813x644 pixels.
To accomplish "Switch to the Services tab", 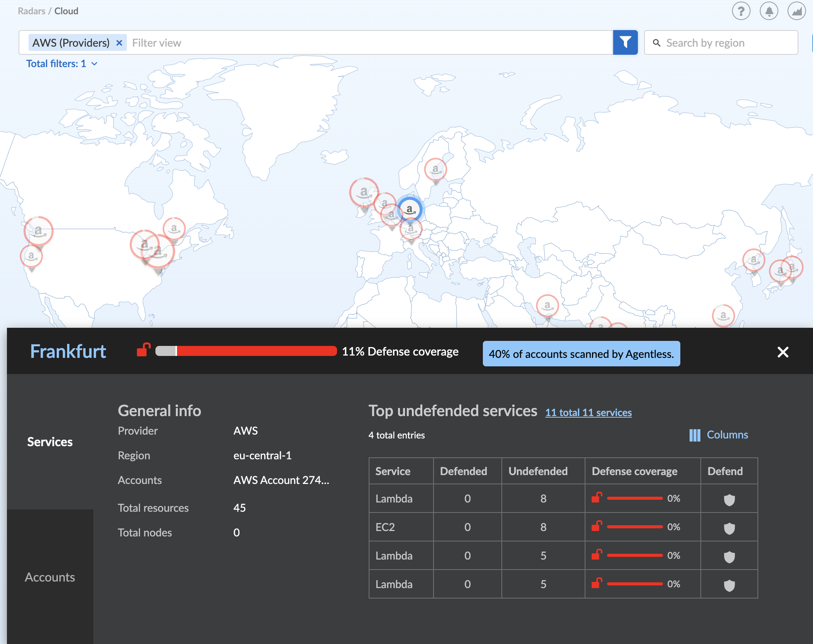I will tap(50, 442).
